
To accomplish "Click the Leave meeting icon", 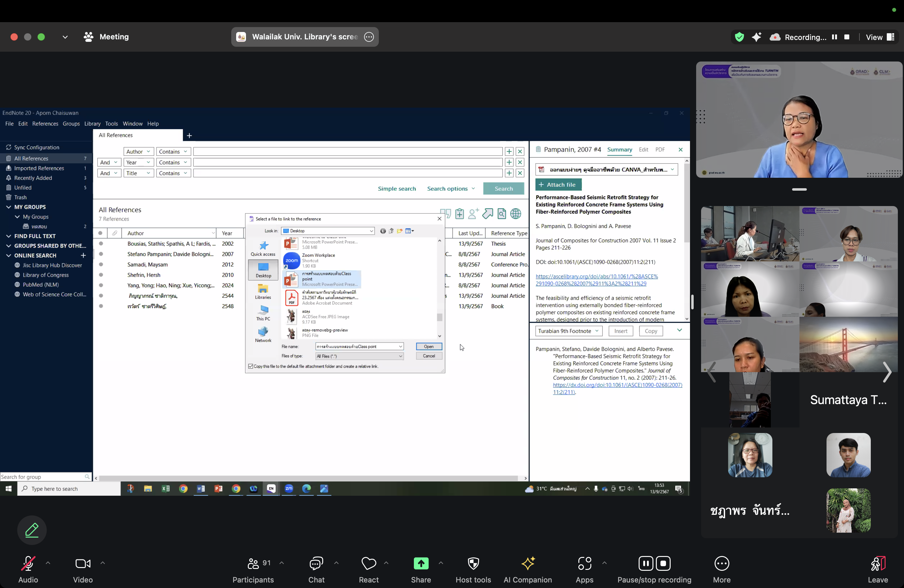I will tap(878, 563).
